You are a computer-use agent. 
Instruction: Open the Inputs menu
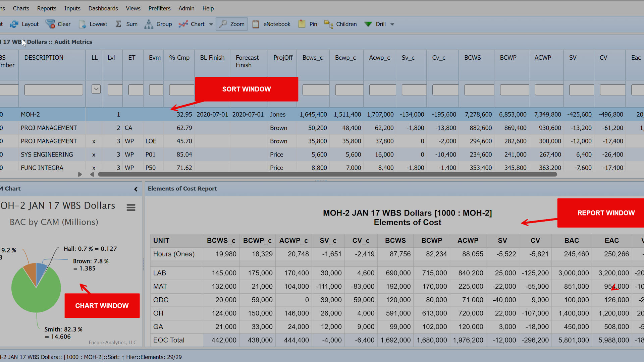pyautogui.click(x=72, y=8)
